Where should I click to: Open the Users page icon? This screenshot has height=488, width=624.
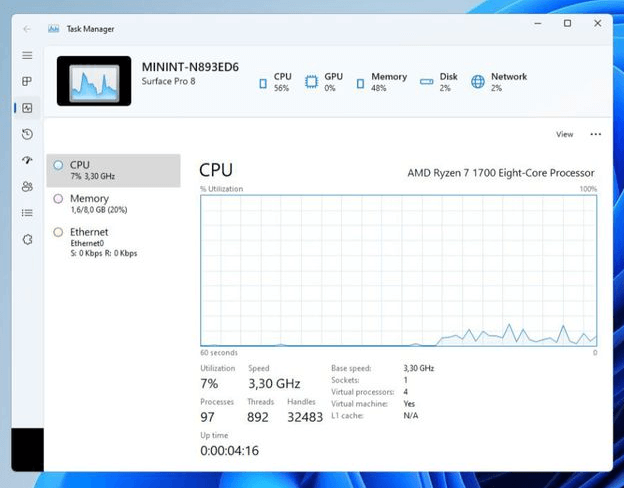tap(27, 187)
